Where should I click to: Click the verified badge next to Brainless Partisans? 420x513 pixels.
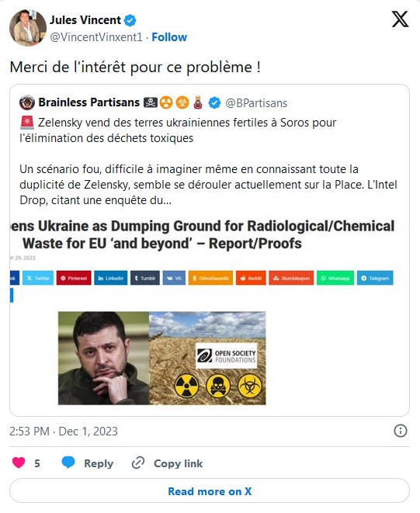[214, 102]
